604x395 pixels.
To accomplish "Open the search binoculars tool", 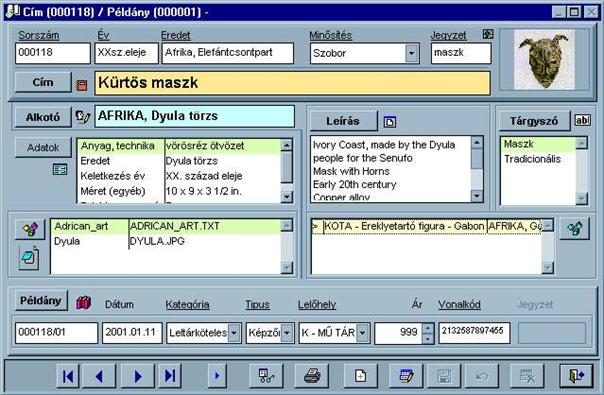I will tap(266, 376).
